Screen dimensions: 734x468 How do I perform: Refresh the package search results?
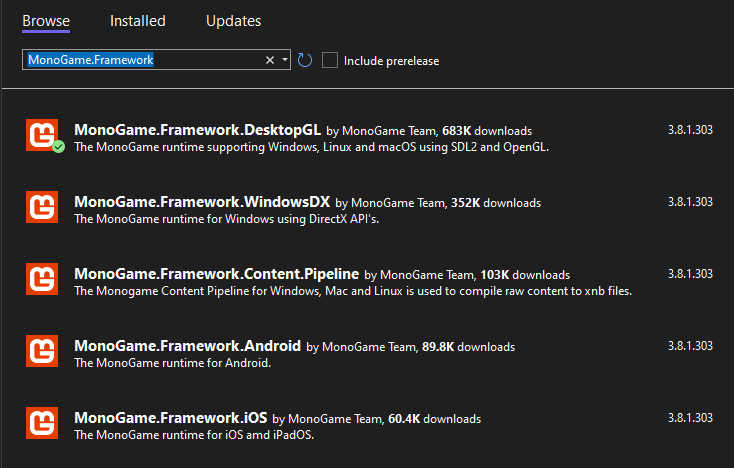coord(305,60)
